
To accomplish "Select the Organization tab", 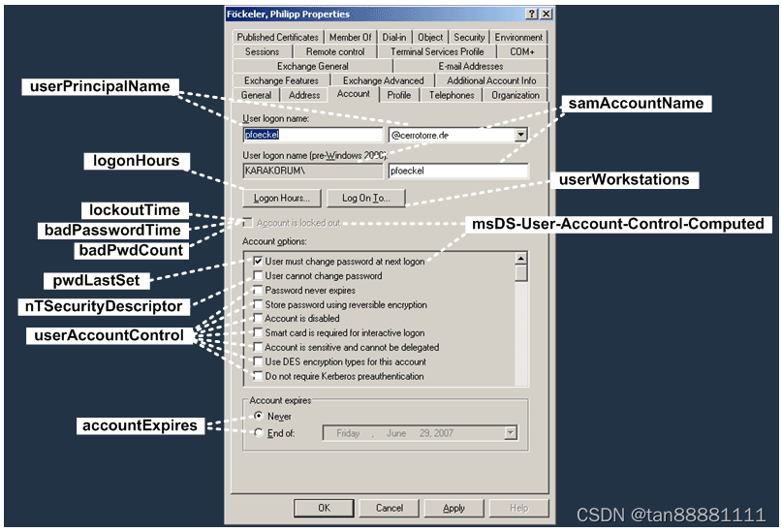I will [x=516, y=95].
